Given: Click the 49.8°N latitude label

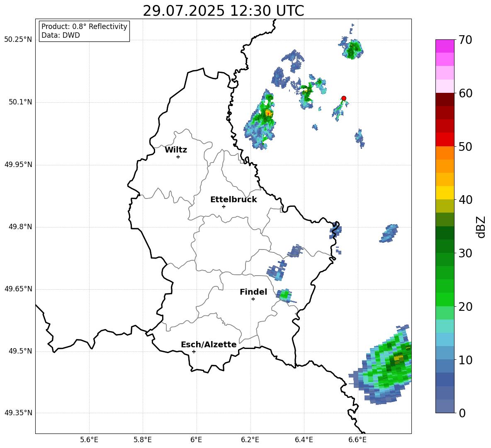Looking at the screenshot, I should (20, 227).
